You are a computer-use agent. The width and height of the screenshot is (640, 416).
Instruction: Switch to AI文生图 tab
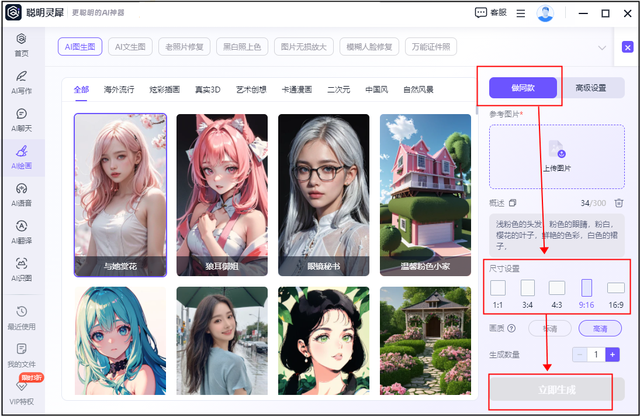click(x=130, y=47)
